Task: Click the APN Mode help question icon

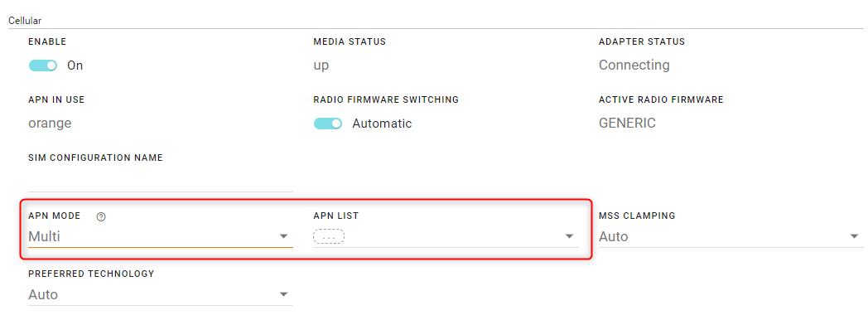Action: (101, 217)
